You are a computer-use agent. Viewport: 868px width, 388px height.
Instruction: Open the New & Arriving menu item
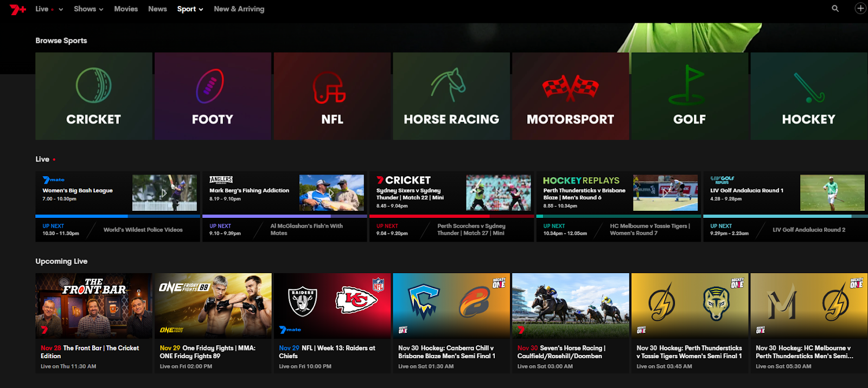click(239, 9)
